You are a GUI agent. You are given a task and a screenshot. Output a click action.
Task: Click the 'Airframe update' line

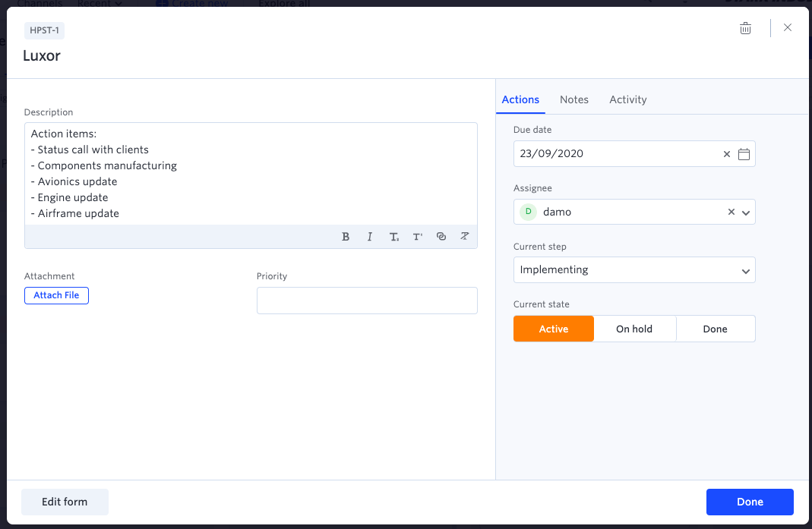click(x=75, y=213)
